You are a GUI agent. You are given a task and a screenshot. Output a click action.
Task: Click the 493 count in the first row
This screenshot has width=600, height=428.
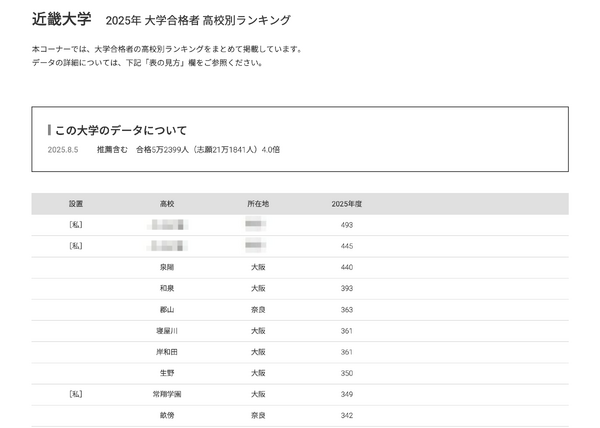(347, 225)
